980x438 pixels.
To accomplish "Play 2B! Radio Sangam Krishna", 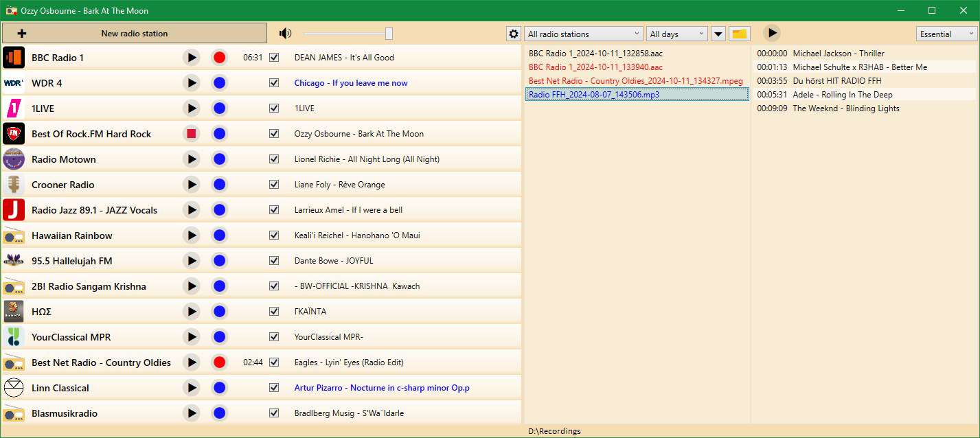I will point(192,286).
